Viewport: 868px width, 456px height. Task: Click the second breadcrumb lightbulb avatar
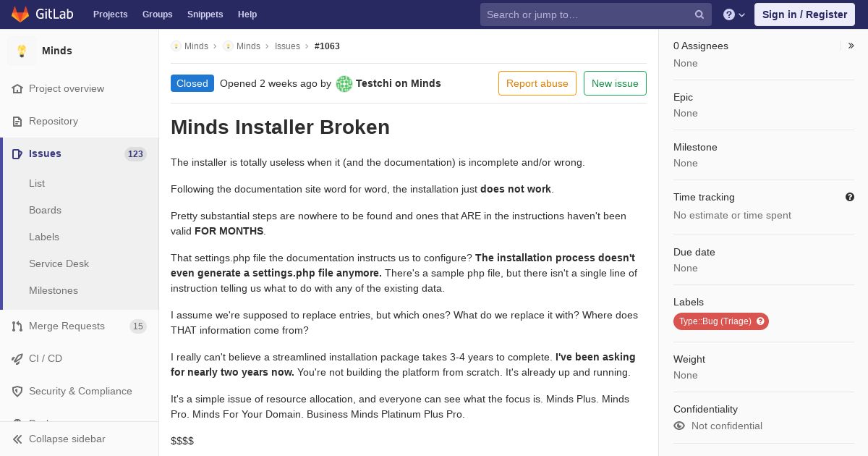pos(228,46)
